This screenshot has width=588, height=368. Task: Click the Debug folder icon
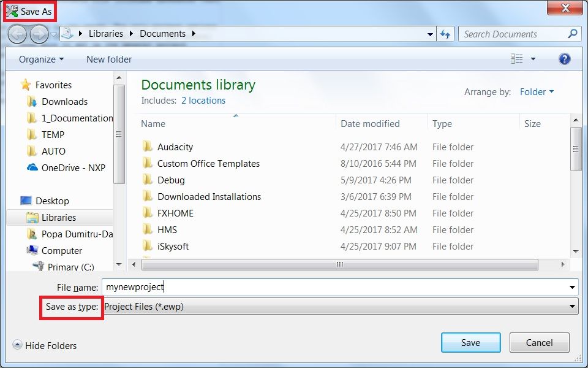[148, 179]
